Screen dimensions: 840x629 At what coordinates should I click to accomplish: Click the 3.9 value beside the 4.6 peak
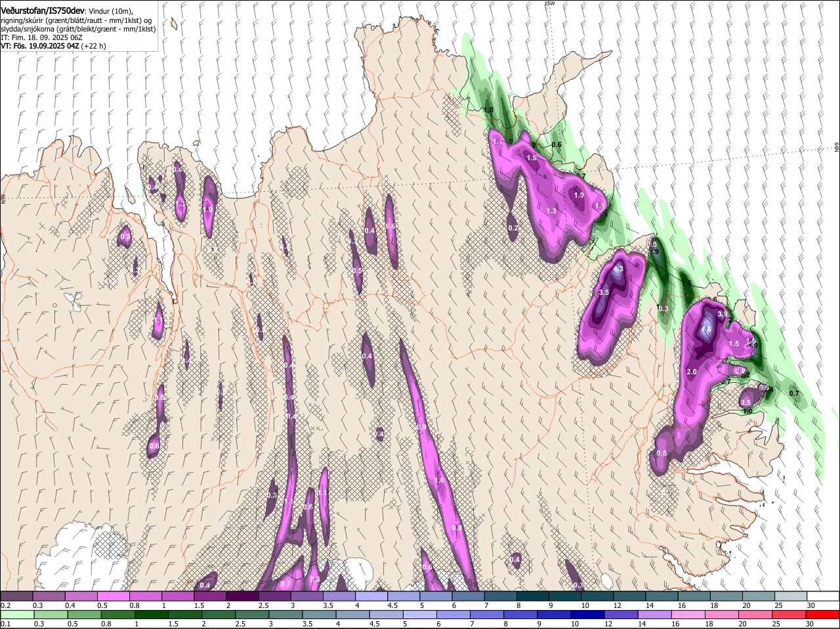tap(722, 315)
